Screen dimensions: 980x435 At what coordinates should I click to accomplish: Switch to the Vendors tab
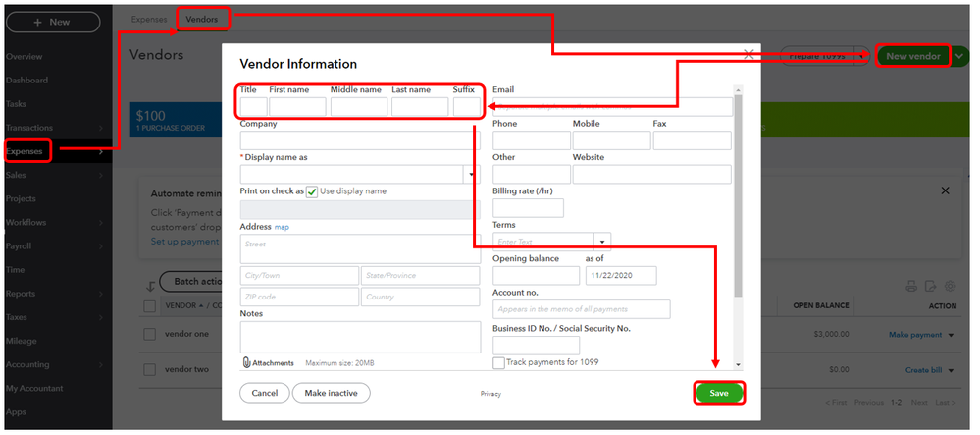(202, 20)
